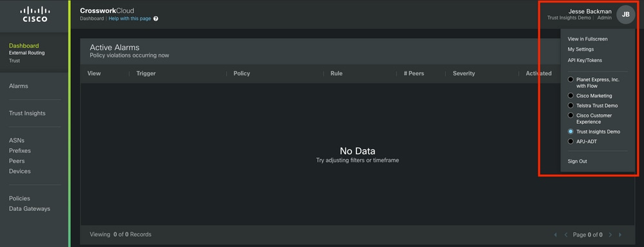Sort by View column header
This screenshot has width=644, height=247.
click(x=94, y=74)
